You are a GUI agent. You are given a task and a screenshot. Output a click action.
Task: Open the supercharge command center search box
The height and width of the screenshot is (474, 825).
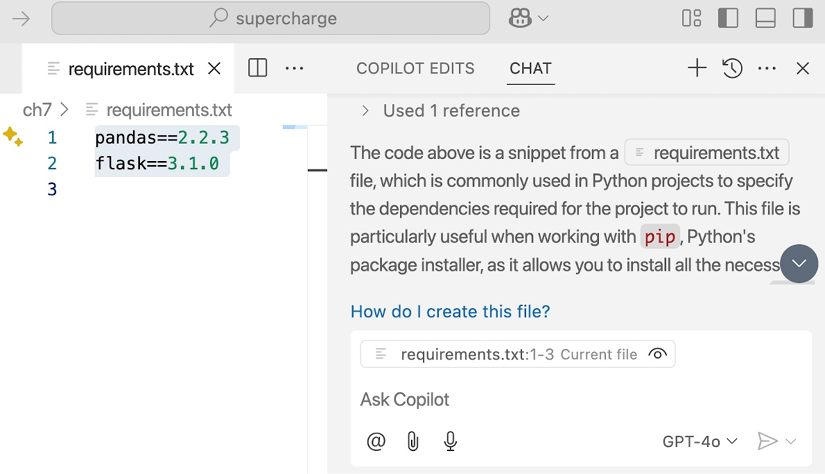pos(270,18)
